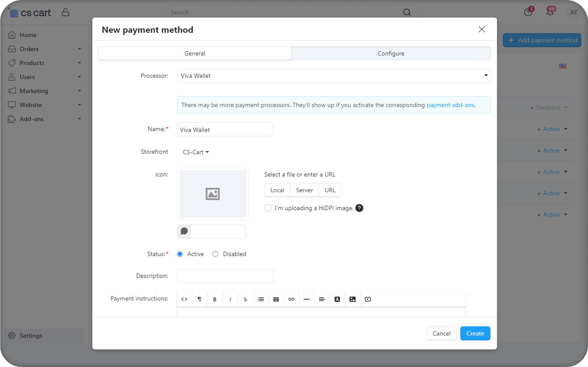This screenshot has width=588, height=367.
Task: Apply italic formatting in payment instructions
Action: click(x=230, y=299)
